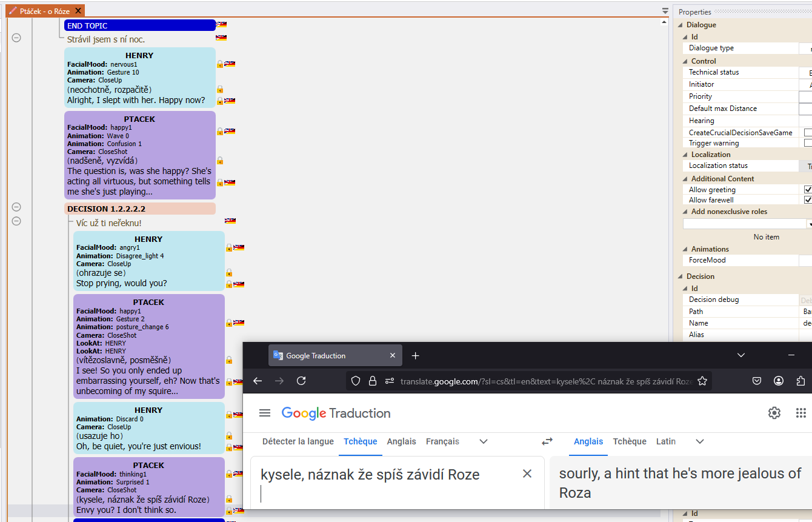
Task: Choose Français as the source language
Action: click(442, 441)
